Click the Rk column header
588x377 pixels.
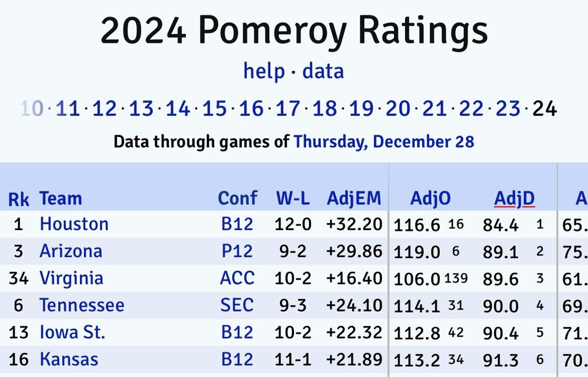[18, 199]
